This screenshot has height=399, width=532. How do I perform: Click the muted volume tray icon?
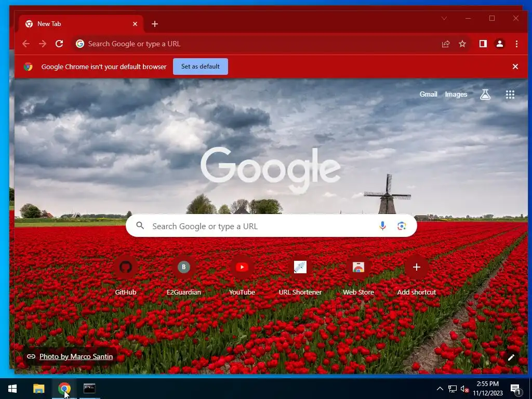[x=464, y=389]
